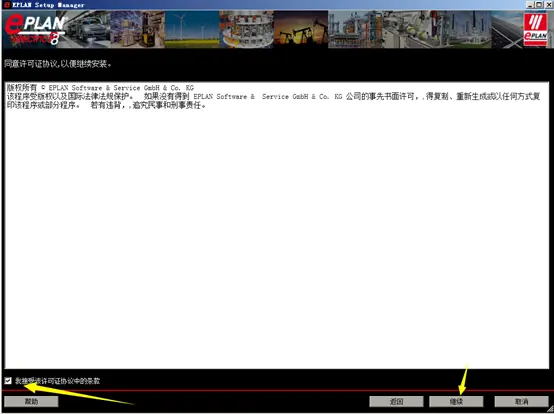
Task: Click the wind turbine banner image
Action: coord(192,30)
